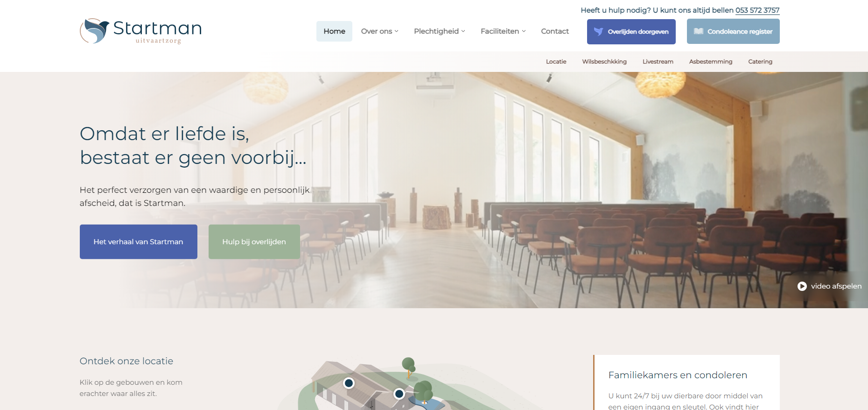Select the left map marker on the building
This screenshot has width=868, height=410.
point(349,383)
